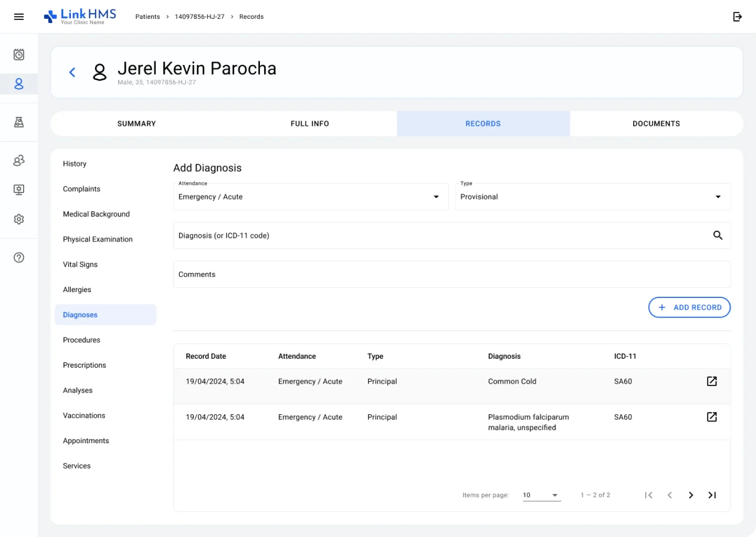The width and height of the screenshot is (756, 537).
Task: Click the Link HMS logo
Action: coord(80,17)
